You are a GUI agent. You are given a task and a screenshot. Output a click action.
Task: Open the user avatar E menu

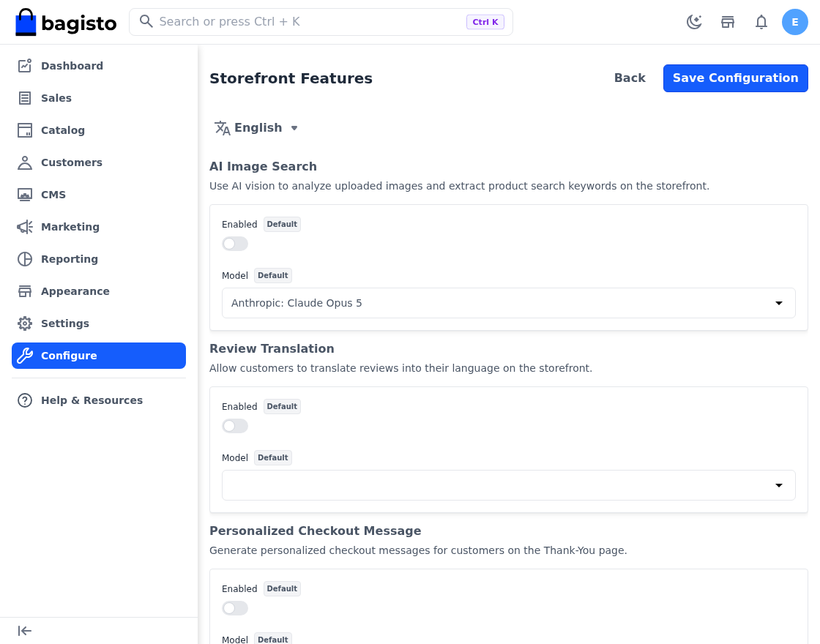click(x=795, y=22)
